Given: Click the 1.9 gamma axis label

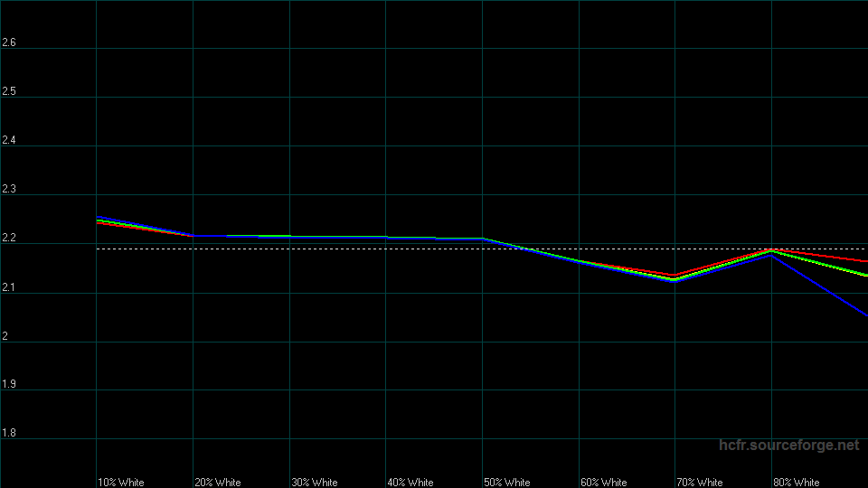Looking at the screenshot, I should pos(9,384).
